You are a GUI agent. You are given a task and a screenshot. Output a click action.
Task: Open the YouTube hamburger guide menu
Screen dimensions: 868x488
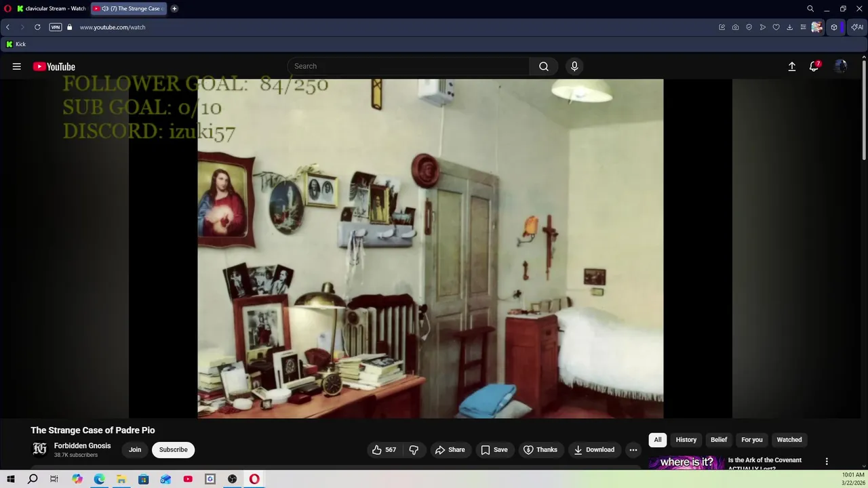[17, 66]
